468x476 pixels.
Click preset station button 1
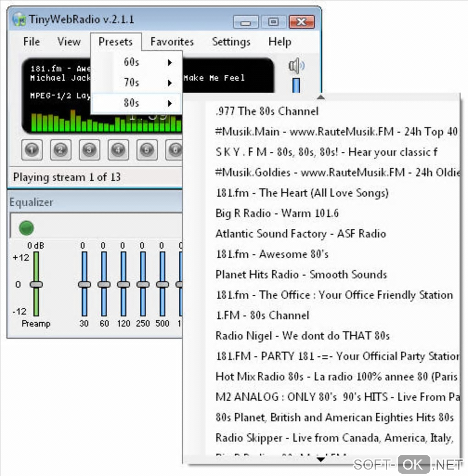point(32,149)
